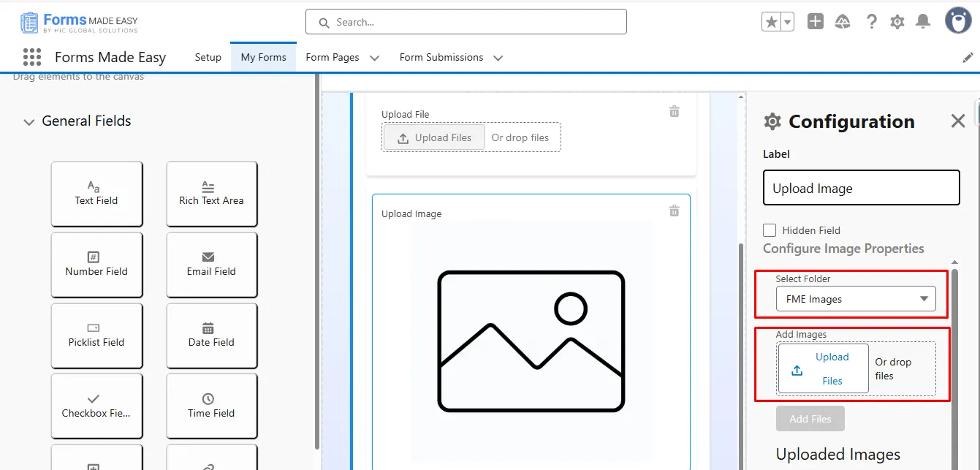Open the App Launcher grid icon

[31, 57]
